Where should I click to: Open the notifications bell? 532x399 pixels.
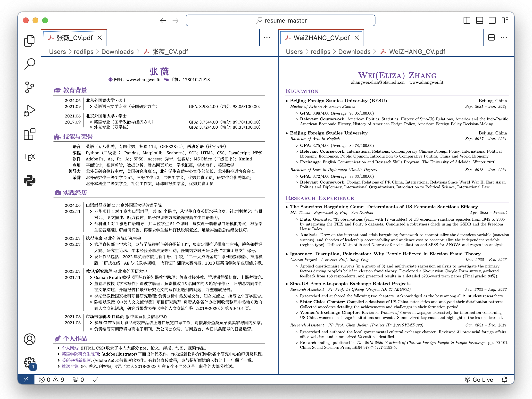[504, 380]
